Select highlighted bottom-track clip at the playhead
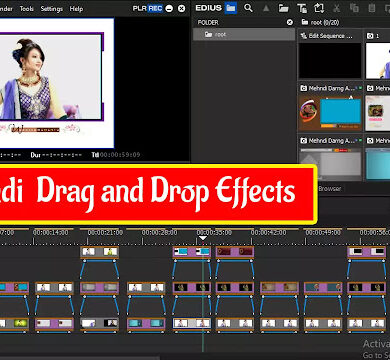Image resolution: width=390 pixels, height=360 pixels. point(192,324)
